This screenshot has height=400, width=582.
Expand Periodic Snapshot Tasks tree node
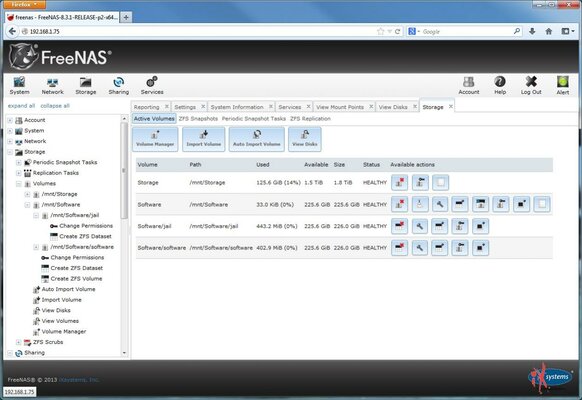(19, 163)
